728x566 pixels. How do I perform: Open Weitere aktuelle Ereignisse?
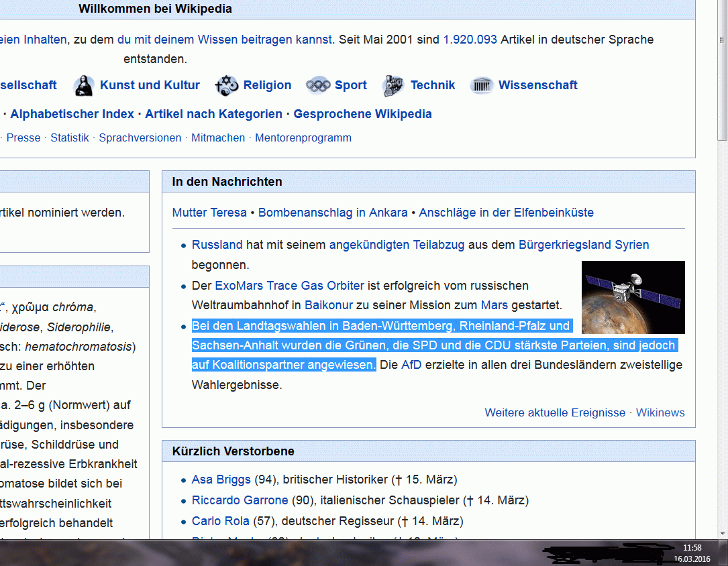pos(555,412)
